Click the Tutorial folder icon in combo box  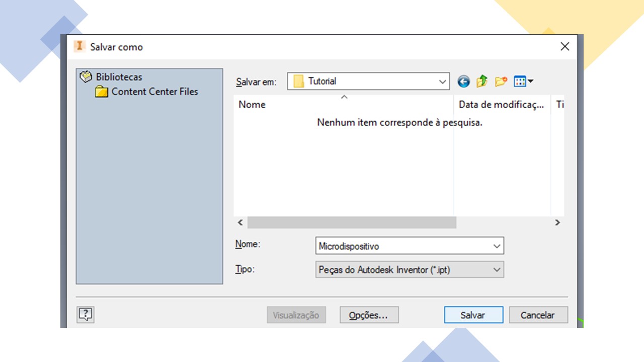299,81
